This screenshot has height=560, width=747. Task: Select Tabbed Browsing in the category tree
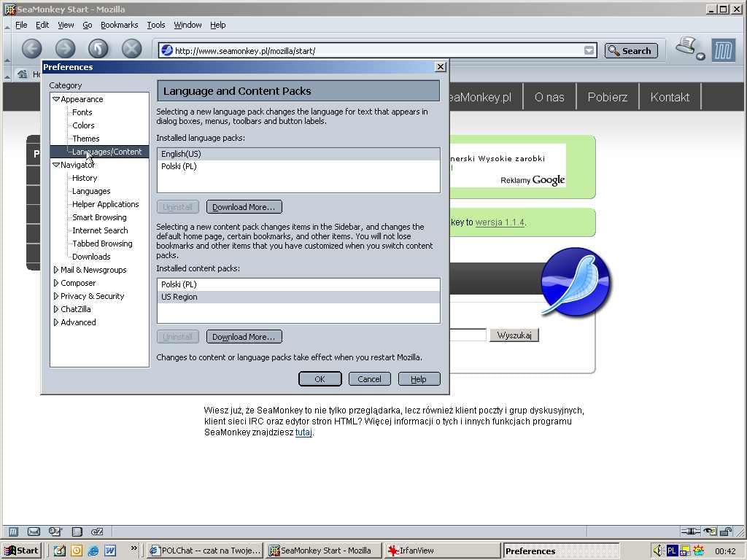pos(102,244)
